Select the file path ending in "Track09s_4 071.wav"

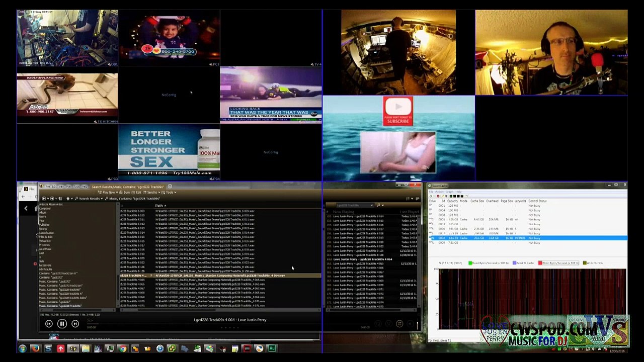210,306
